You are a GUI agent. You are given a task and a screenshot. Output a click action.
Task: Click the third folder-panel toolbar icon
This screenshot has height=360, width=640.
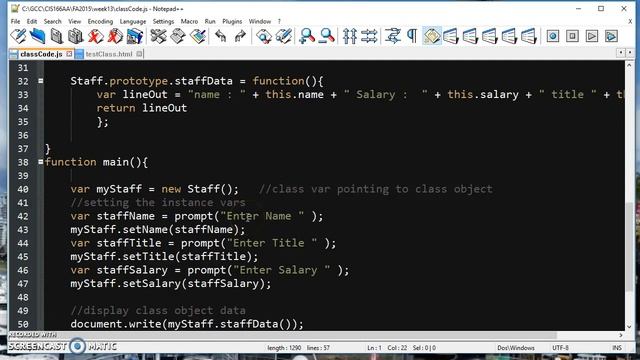click(x=490, y=36)
